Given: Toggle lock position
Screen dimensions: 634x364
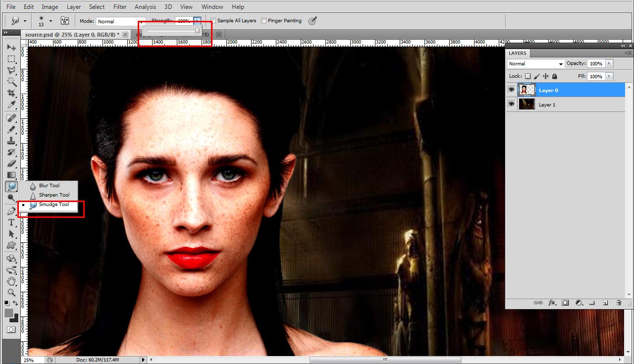Looking at the screenshot, I should click(x=545, y=76).
